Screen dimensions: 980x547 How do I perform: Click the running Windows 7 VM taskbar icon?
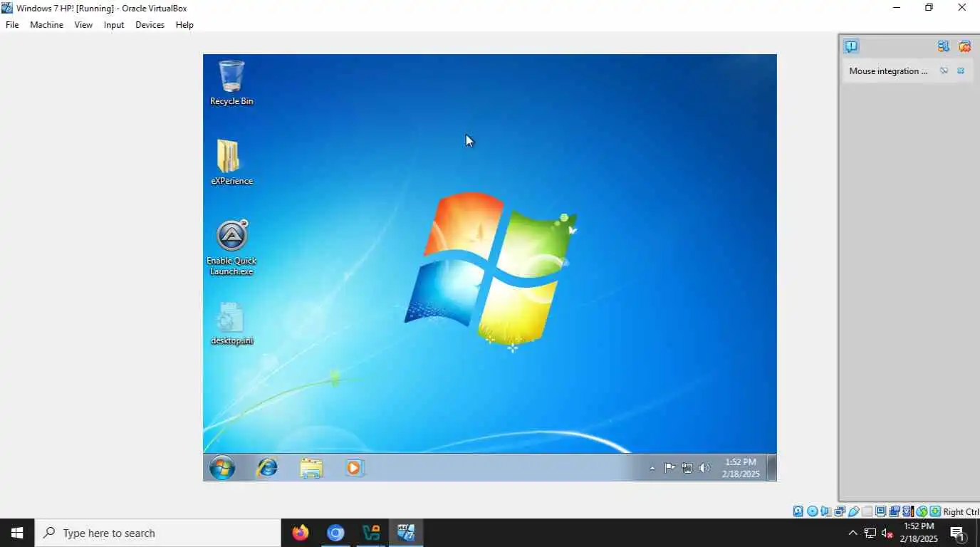pyautogui.click(x=406, y=533)
